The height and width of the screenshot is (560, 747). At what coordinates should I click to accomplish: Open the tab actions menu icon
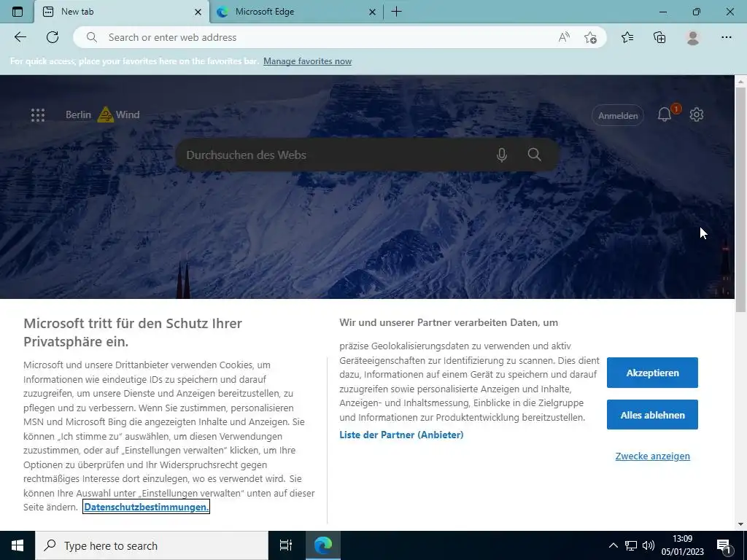[x=18, y=12]
